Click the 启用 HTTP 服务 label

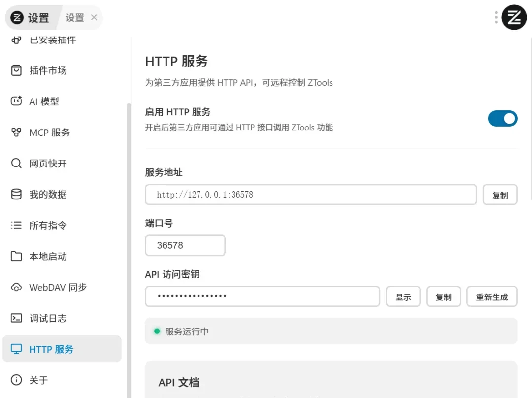pyautogui.click(x=178, y=112)
